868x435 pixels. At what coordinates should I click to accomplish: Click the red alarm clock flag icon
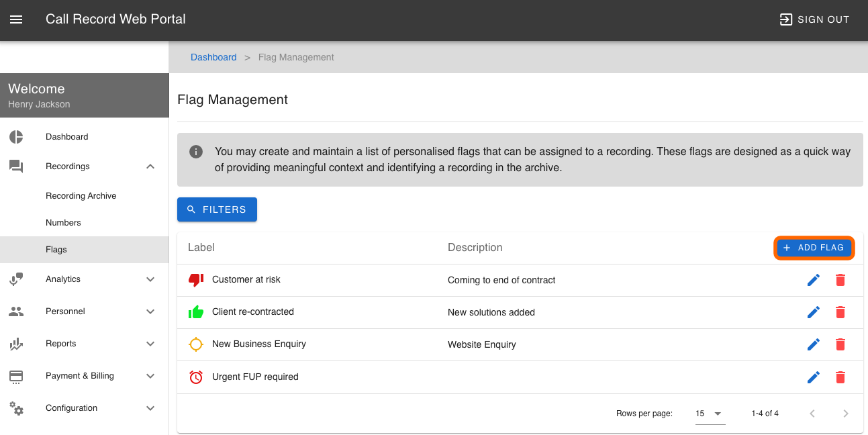(196, 377)
